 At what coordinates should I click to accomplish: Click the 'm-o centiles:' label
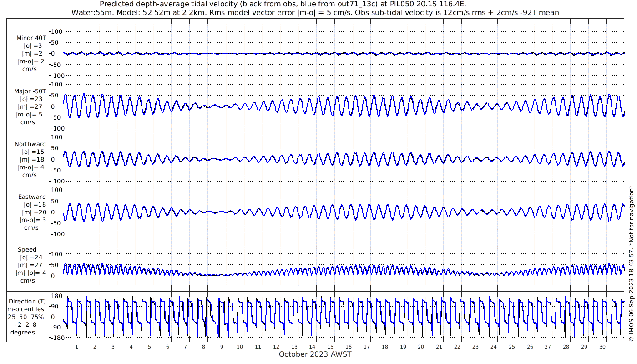point(26,309)
